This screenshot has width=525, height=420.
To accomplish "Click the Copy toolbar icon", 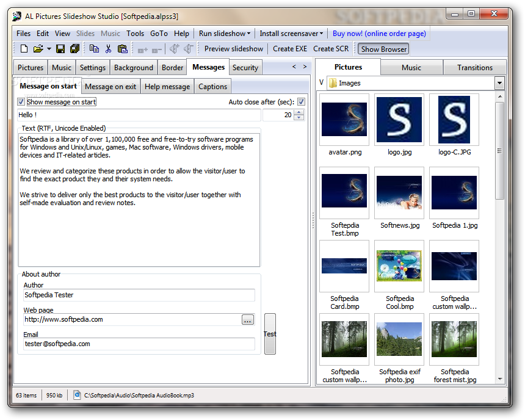I will coord(94,49).
